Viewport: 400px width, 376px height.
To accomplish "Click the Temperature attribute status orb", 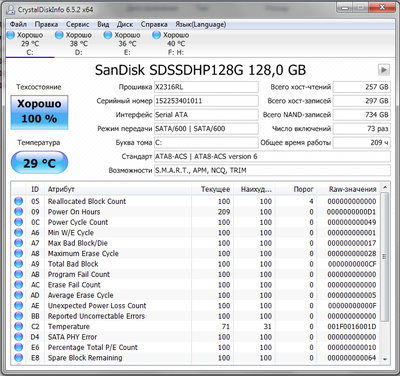I will [x=19, y=326].
